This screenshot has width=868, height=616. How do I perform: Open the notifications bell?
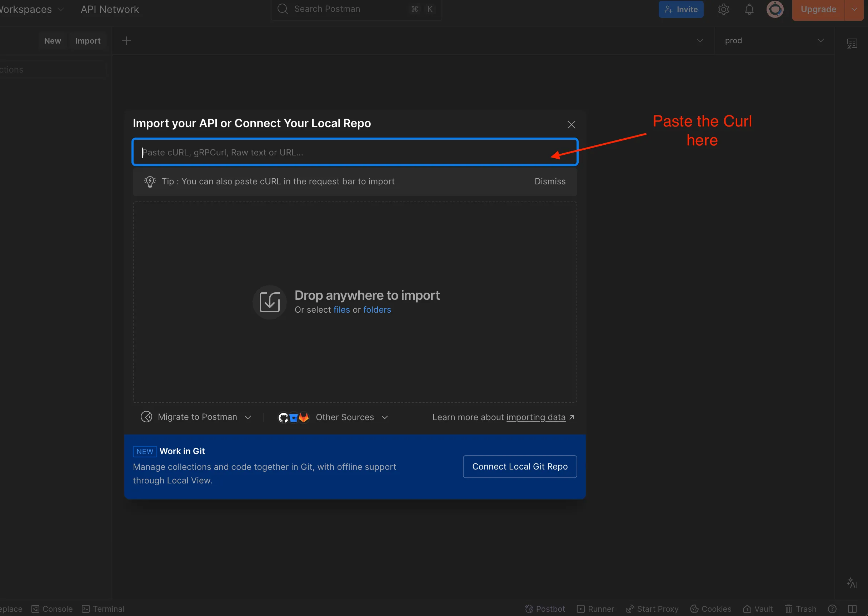(x=749, y=9)
